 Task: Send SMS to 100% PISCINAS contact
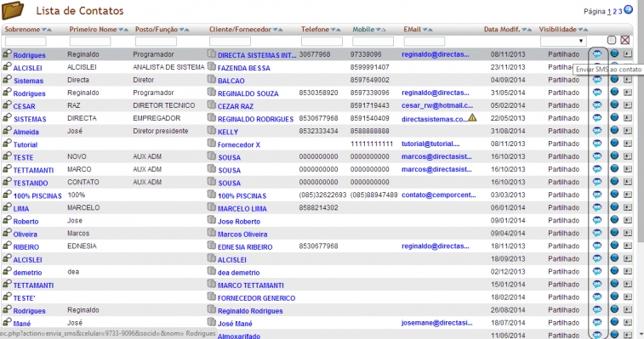point(597,195)
